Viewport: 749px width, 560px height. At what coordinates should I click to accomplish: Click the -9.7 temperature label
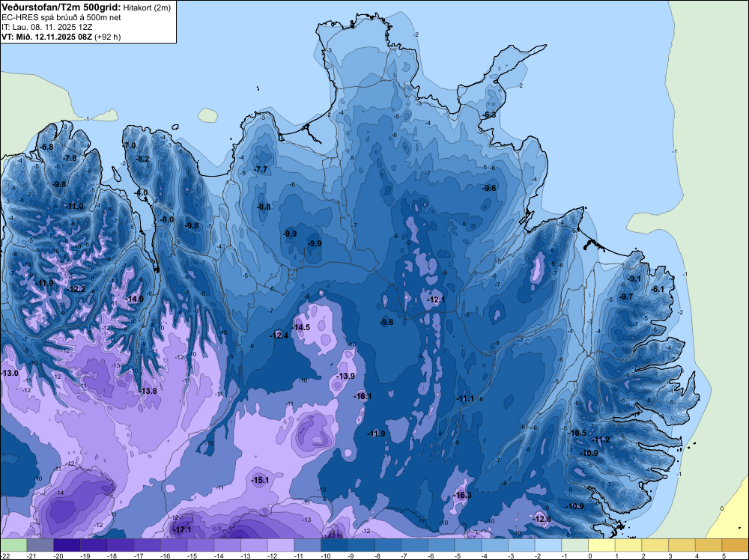point(625,297)
